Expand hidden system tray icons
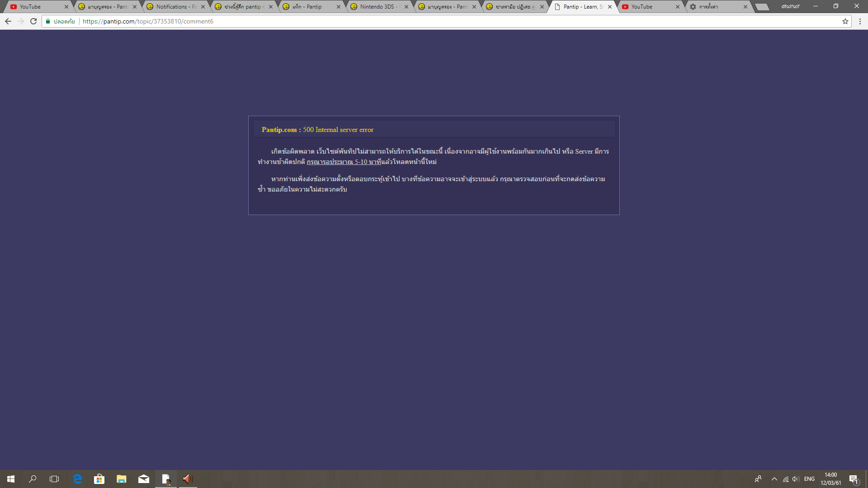The image size is (868, 488). [774, 479]
